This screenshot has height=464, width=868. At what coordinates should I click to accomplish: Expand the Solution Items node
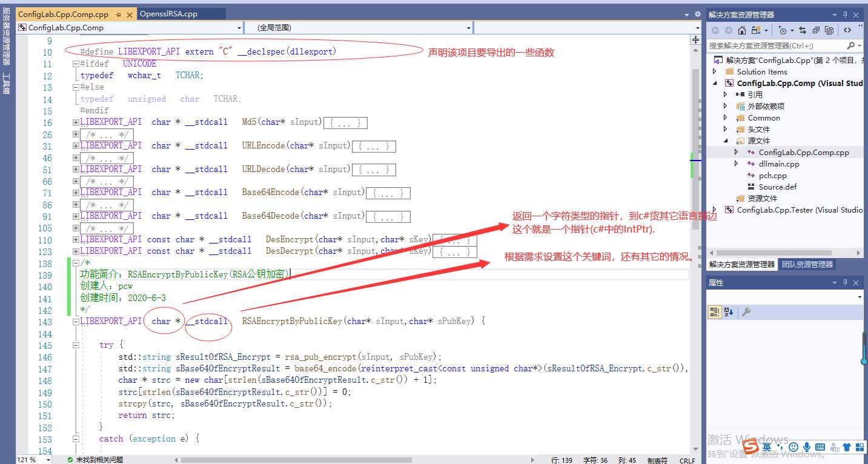click(x=715, y=71)
